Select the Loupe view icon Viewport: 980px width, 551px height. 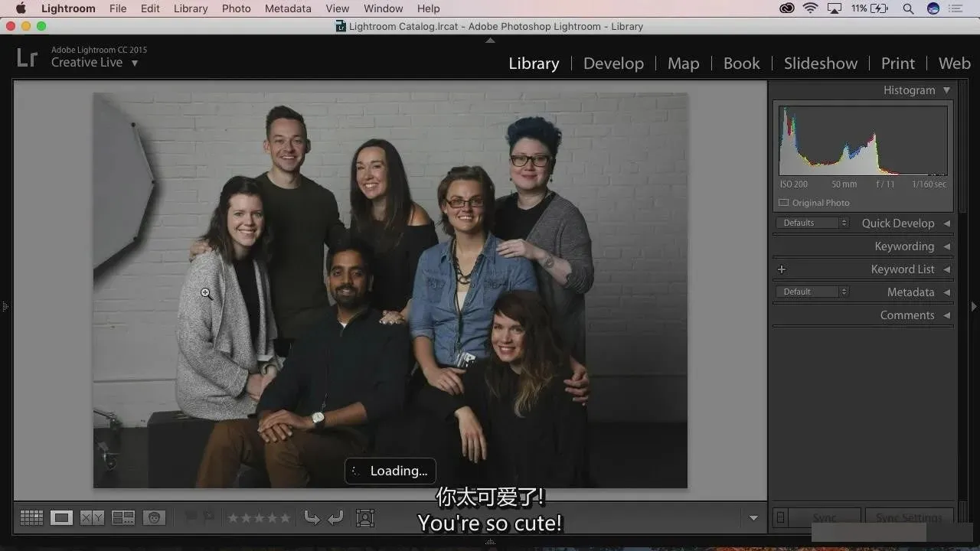61,518
